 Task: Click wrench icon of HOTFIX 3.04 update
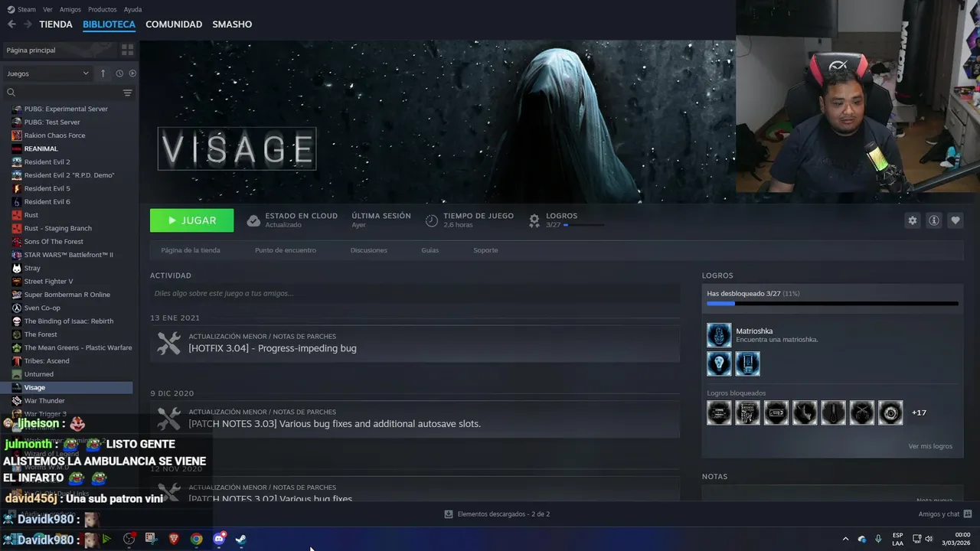click(x=168, y=343)
